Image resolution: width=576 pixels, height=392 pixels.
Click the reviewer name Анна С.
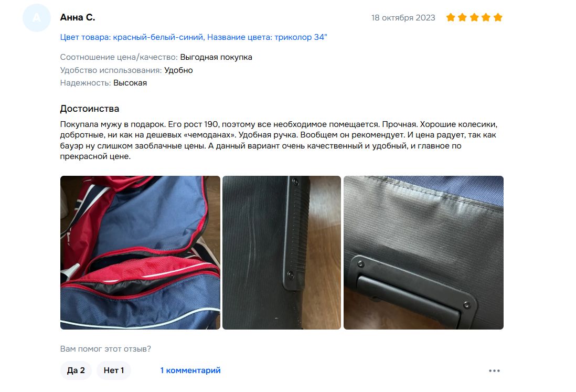[78, 17]
